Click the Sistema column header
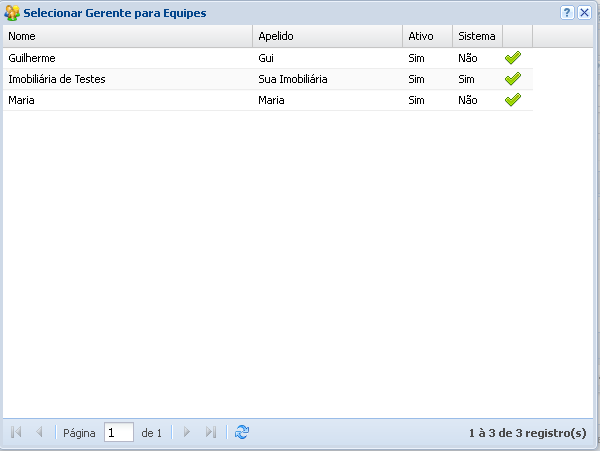 tap(476, 36)
